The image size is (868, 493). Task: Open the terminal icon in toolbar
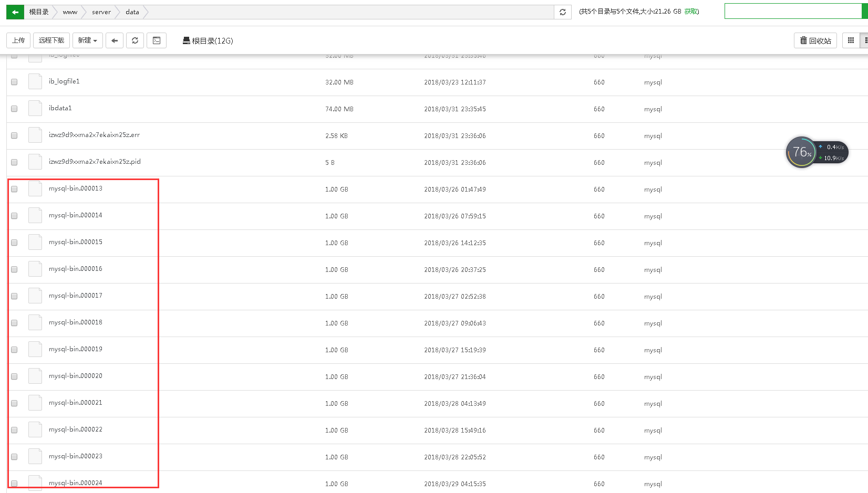pyautogui.click(x=157, y=40)
